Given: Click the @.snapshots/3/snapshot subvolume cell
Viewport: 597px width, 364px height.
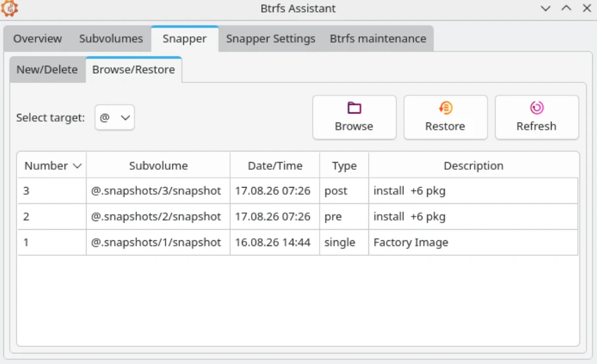Looking at the screenshot, I should (158, 191).
